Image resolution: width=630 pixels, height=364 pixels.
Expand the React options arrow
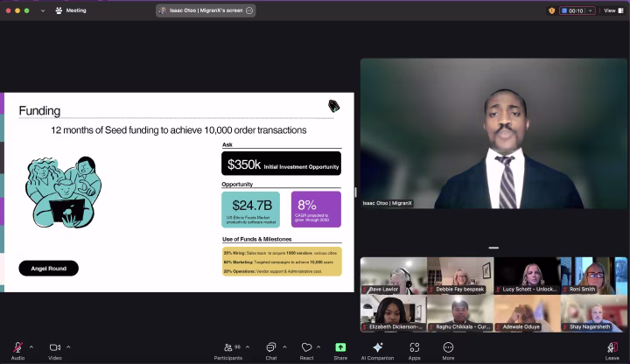click(x=318, y=347)
